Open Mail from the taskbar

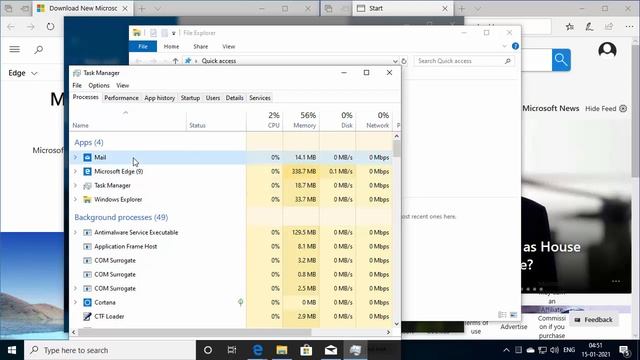tap(331, 350)
